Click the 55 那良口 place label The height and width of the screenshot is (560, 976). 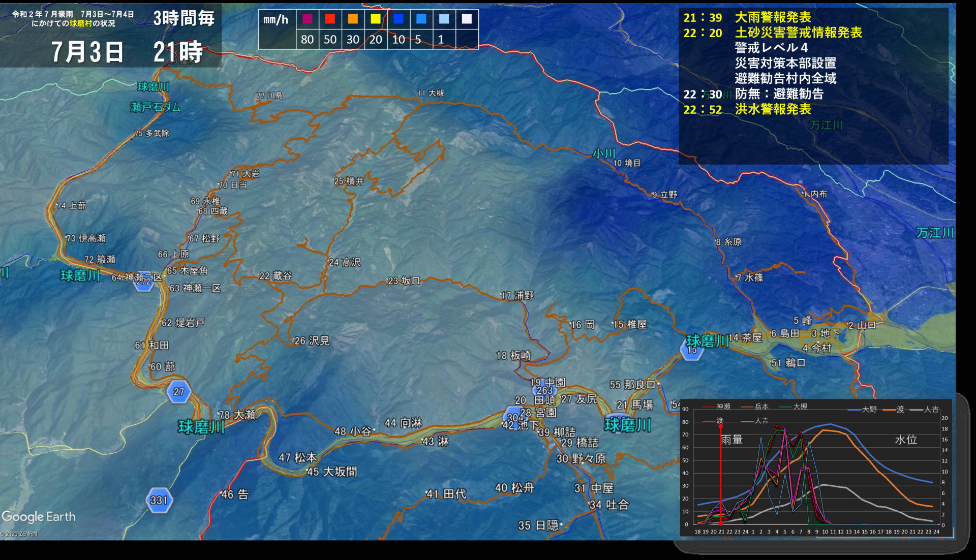633,385
